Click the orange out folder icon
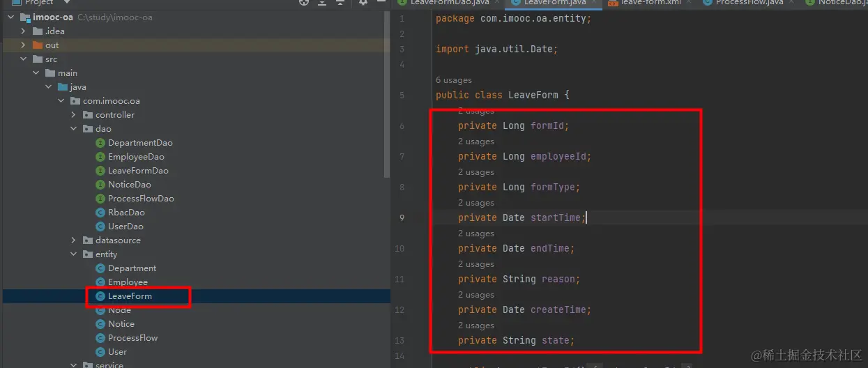 click(38, 45)
